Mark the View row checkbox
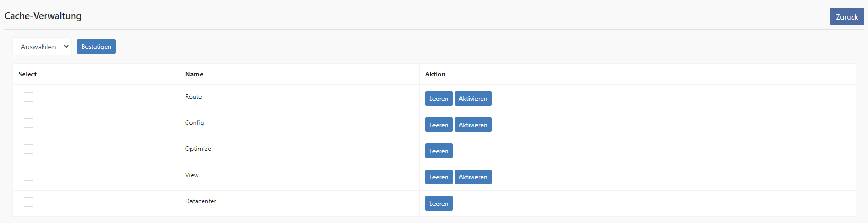Screen dimensions: 868x223 coord(29,176)
